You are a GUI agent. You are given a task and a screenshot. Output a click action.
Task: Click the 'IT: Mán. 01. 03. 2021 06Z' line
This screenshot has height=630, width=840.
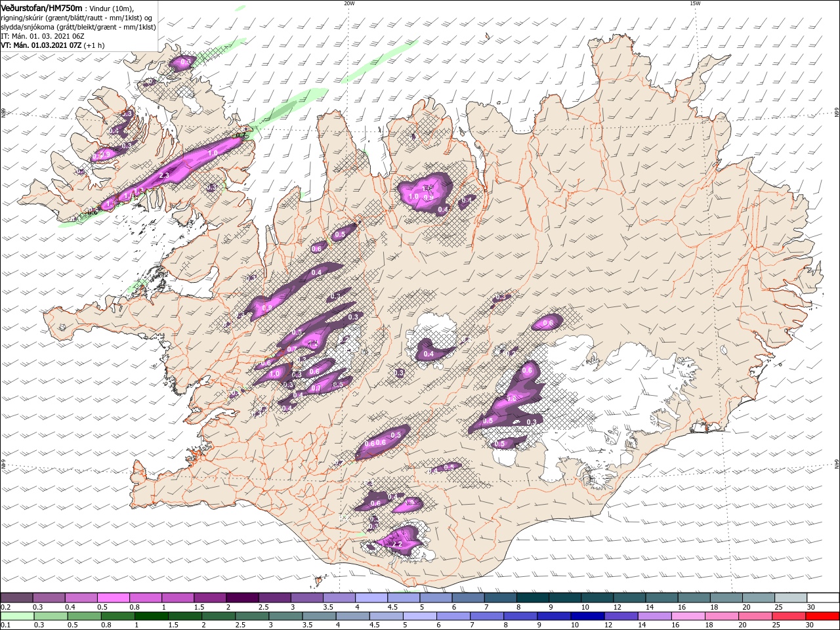(x=43, y=35)
